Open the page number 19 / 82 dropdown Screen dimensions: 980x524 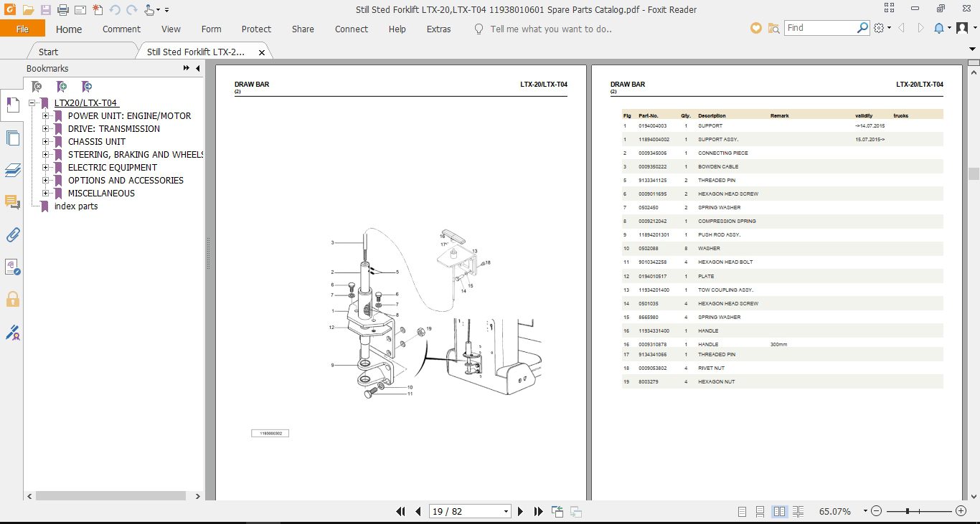pyautogui.click(x=507, y=512)
